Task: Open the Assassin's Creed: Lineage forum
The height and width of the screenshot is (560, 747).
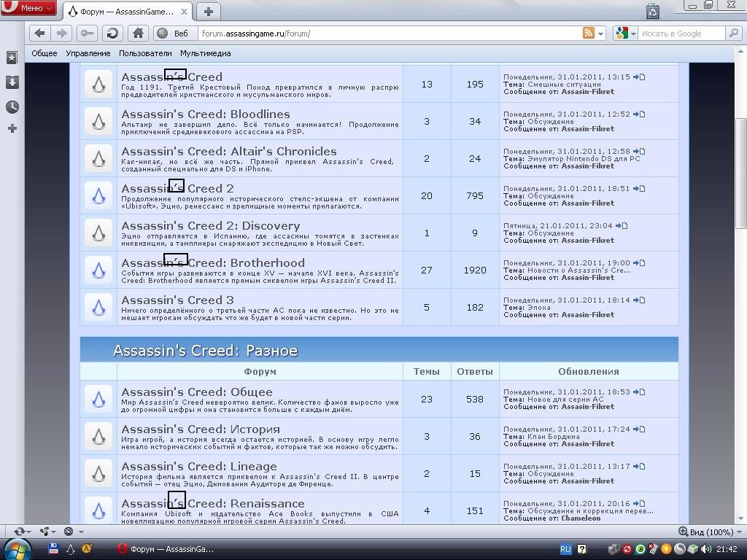Action: click(198, 466)
